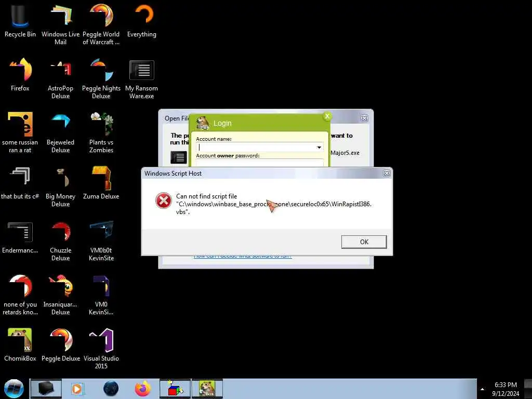The height and width of the screenshot is (399, 532).
Task: Click the Account owner password field
Action: tap(260, 163)
